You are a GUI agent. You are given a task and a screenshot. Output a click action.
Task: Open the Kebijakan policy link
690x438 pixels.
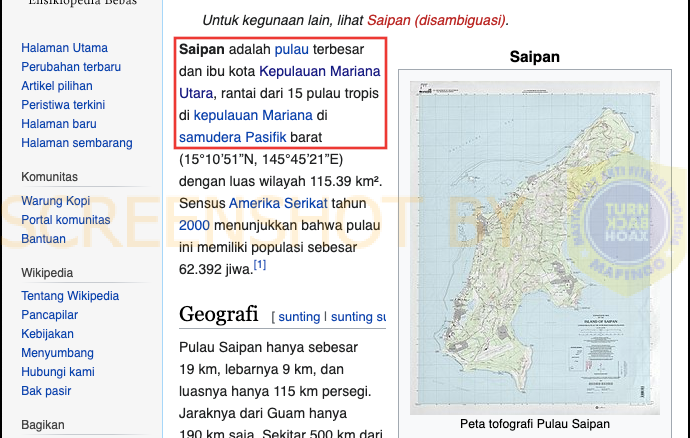point(47,333)
